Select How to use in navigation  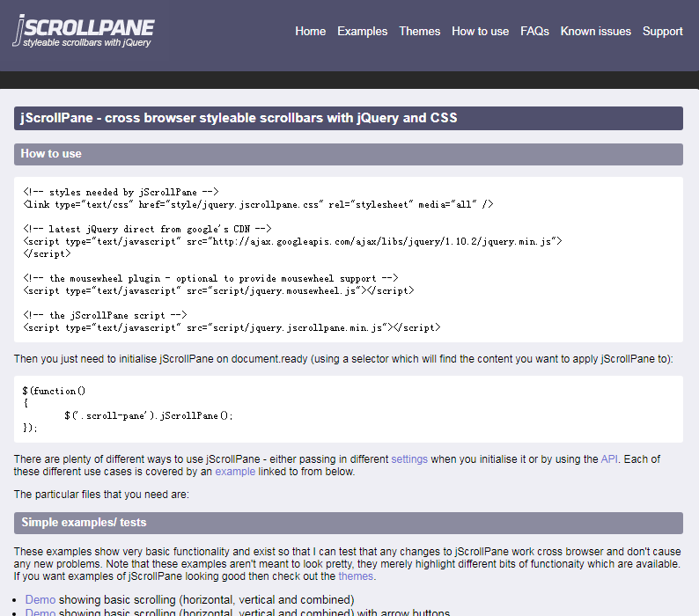480,31
